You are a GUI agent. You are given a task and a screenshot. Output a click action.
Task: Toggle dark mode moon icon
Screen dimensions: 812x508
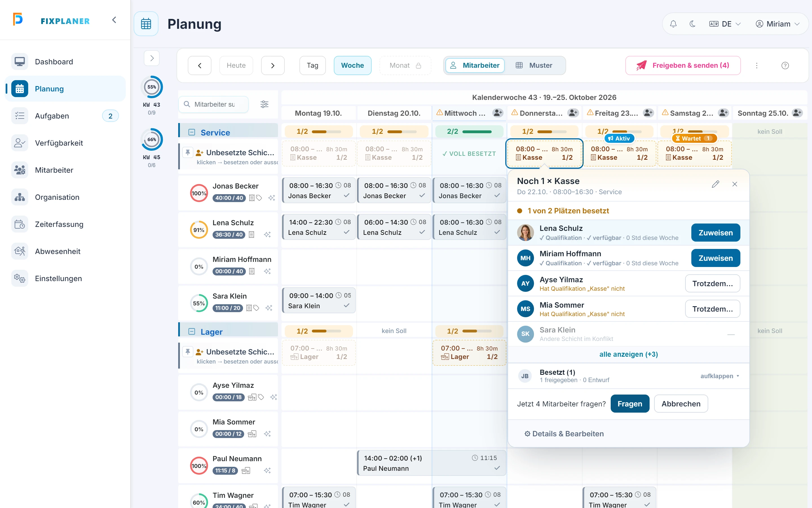pos(692,24)
